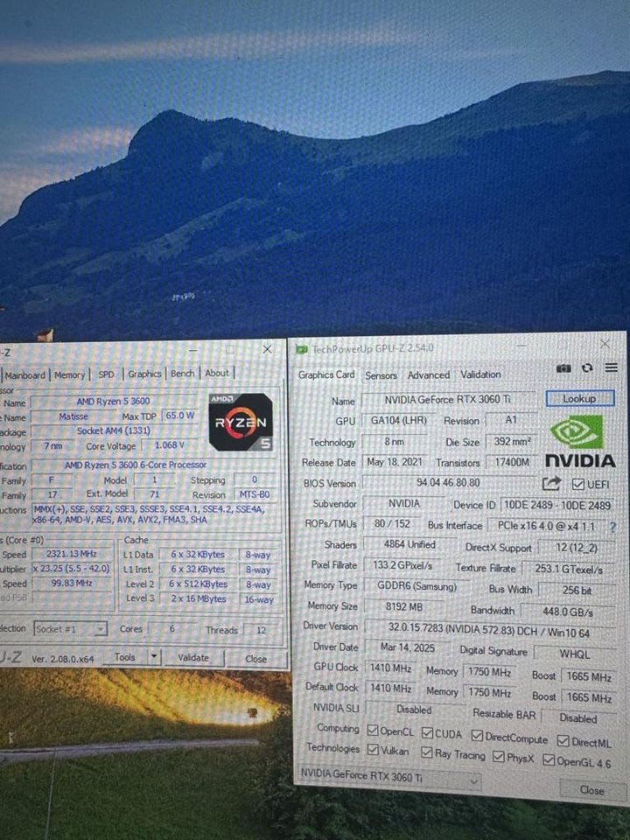Toggle the Vulkan checkbox
The image size is (630, 840).
point(373,750)
